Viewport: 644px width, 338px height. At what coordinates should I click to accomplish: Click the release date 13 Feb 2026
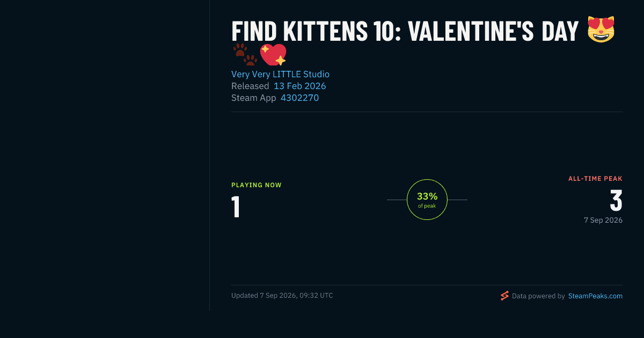click(x=300, y=86)
